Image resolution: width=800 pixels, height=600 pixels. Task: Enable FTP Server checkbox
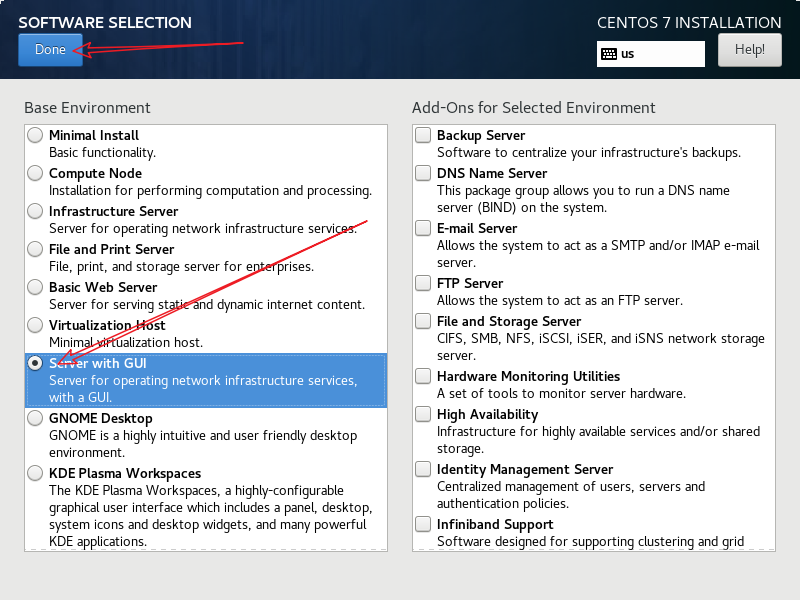[423, 283]
